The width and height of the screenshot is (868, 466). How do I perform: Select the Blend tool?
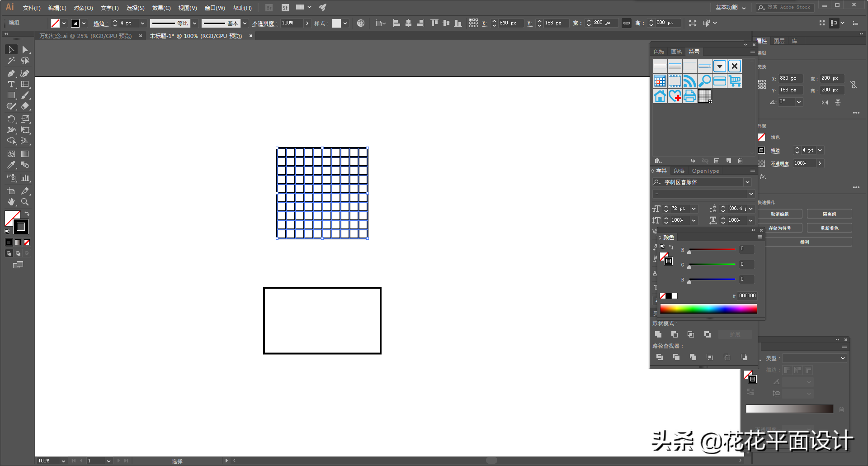point(25,165)
